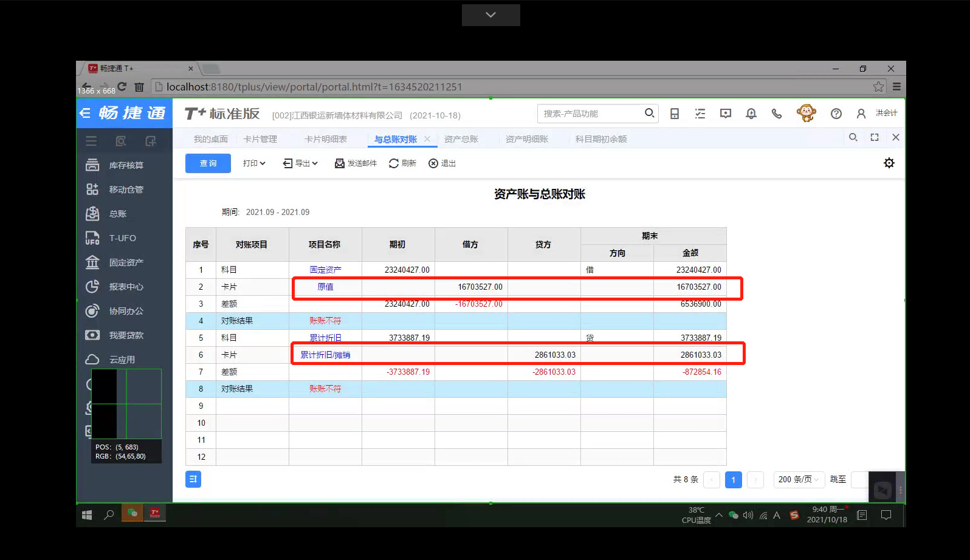Click 刷新 button
The image size is (970, 560).
(x=402, y=163)
